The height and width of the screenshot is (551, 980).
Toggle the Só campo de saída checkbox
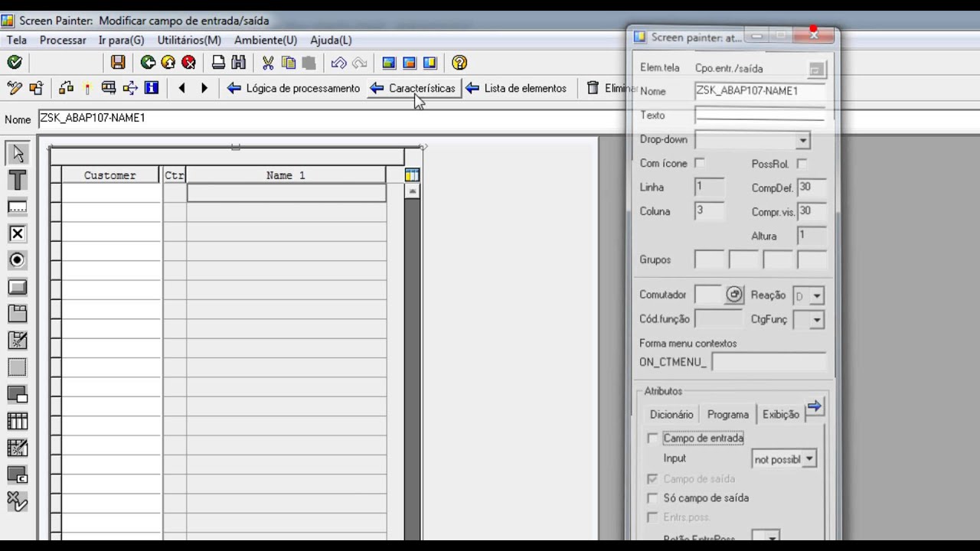click(652, 498)
